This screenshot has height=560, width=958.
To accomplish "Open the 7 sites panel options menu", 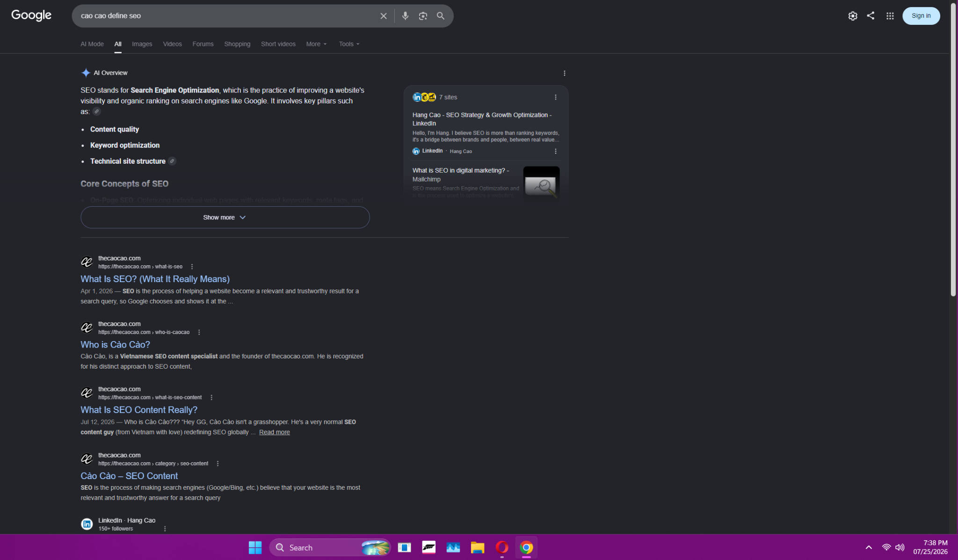I will pos(556,97).
